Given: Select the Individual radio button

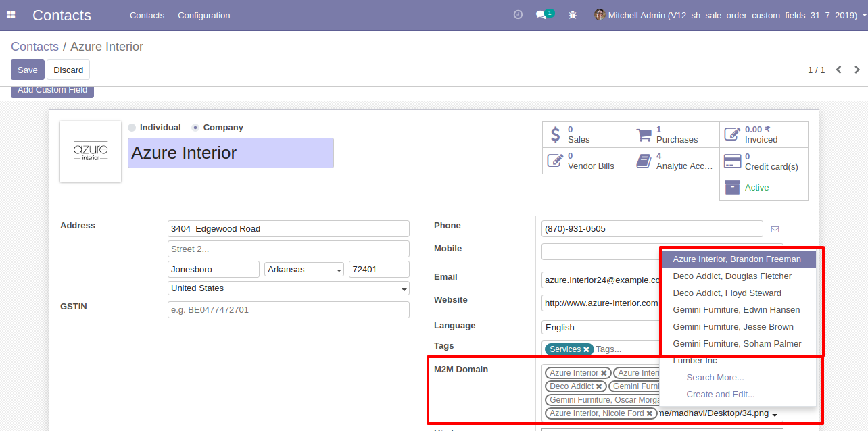Looking at the screenshot, I should tap(132, 128).
